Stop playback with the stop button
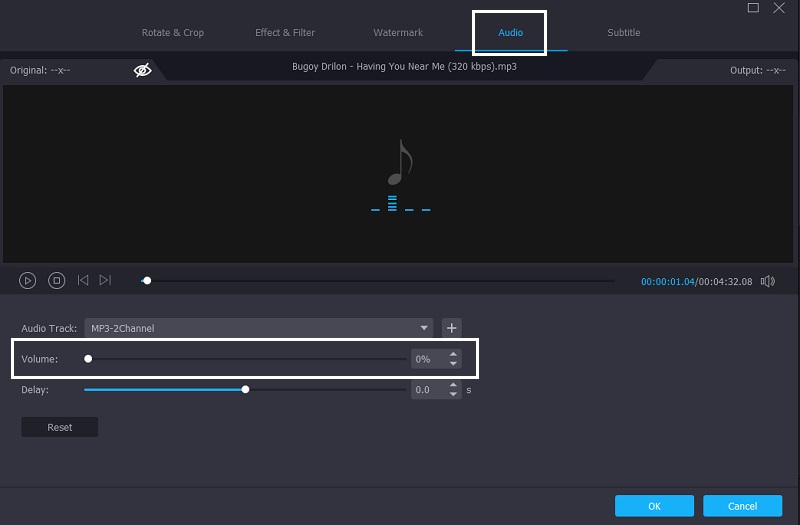 (57, 281)
